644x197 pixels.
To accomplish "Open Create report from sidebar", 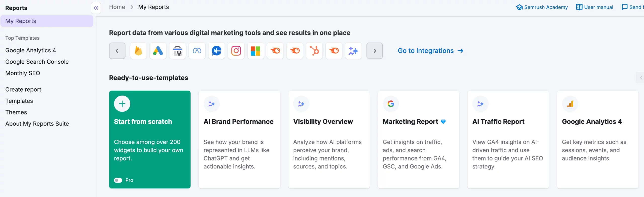I will (x=23, y=90).
